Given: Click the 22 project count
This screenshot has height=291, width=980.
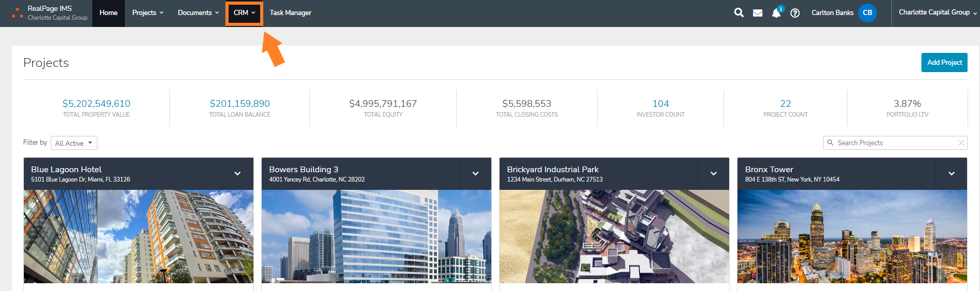Looking at the screenshot, I should point(786,104).
